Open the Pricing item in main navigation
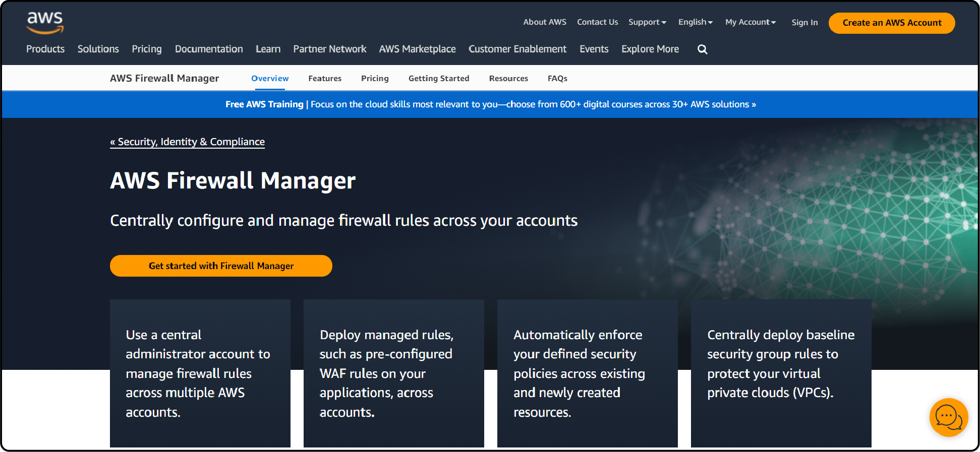This screenshot has height=452, width=980. [x=147, y=49]
